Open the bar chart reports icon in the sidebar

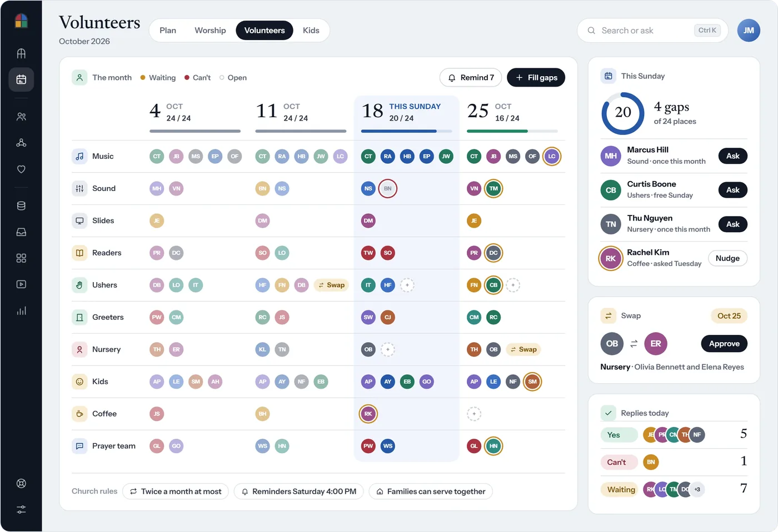click(21, 311)
